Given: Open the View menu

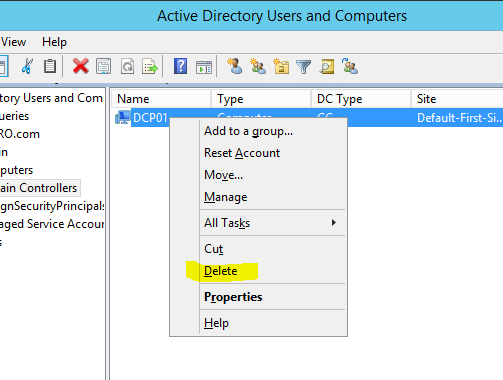Looking at the screenshot, I should click(13, 42).
